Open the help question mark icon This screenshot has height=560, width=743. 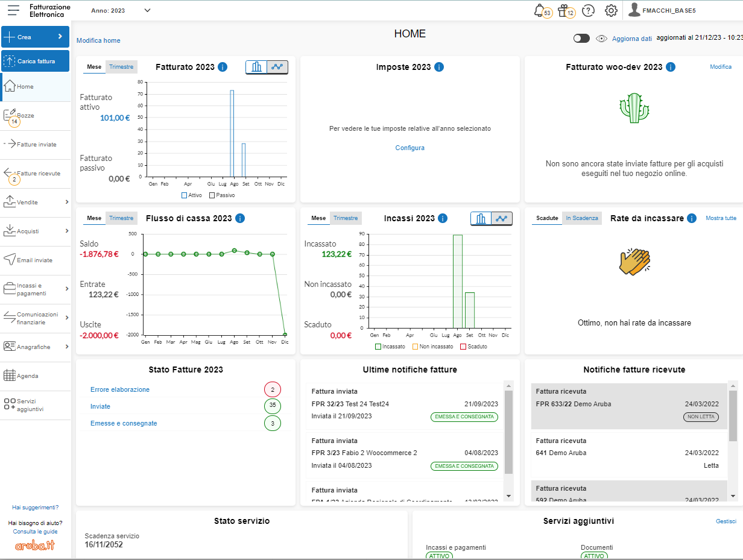(x=588, y=10)
